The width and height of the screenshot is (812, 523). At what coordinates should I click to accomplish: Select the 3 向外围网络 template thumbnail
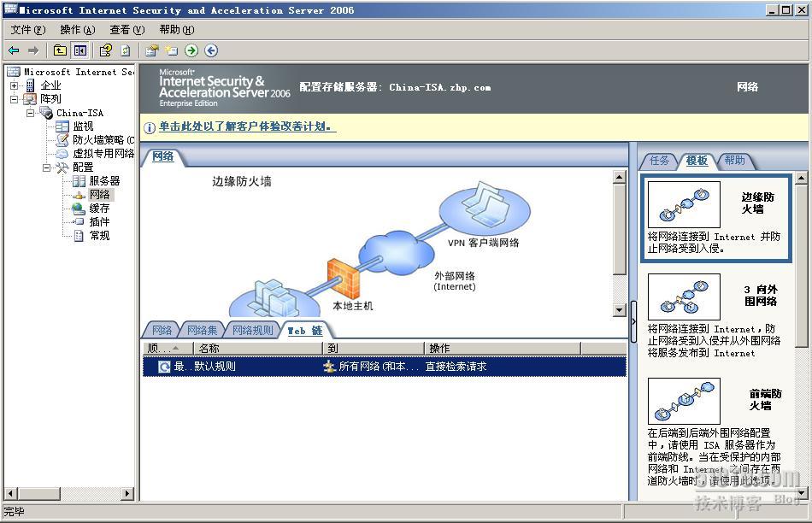tap(684, 297)
